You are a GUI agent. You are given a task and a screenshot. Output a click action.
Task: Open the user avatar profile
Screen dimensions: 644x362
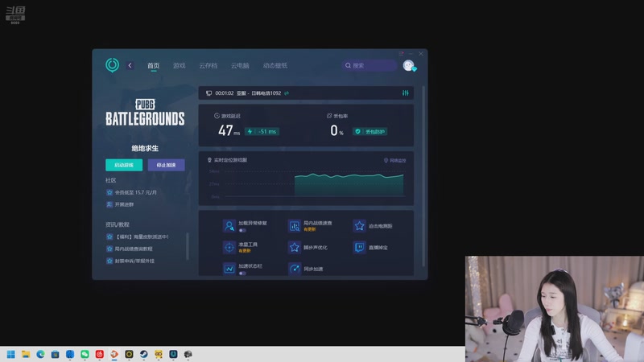[x=409, y=65]
